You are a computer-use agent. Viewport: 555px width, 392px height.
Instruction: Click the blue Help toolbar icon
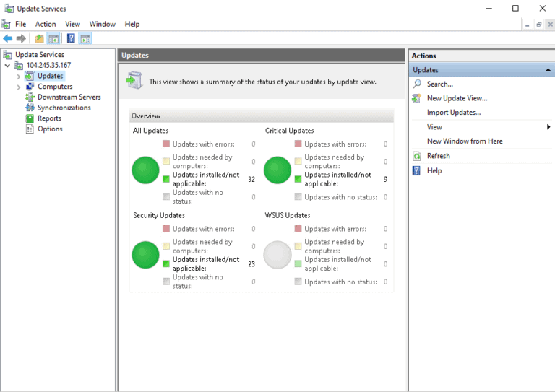tap(71, 38)
